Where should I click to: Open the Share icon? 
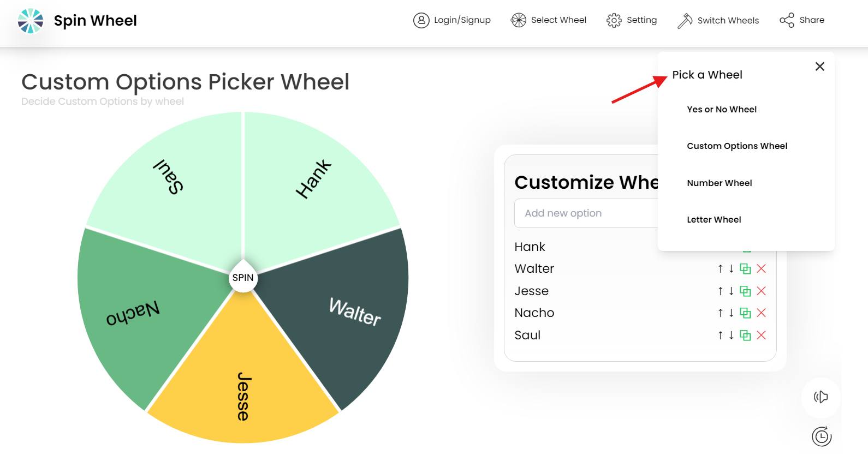(786, 20)
